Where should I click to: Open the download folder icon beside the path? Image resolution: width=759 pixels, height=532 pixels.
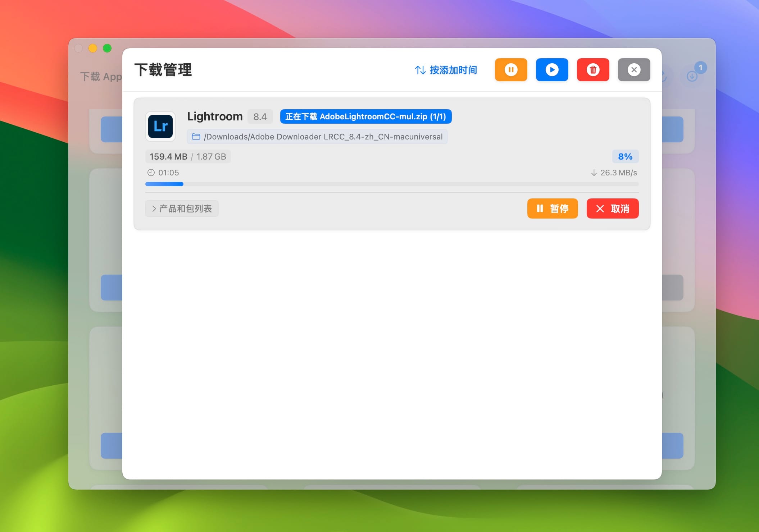tap(196, 137)
